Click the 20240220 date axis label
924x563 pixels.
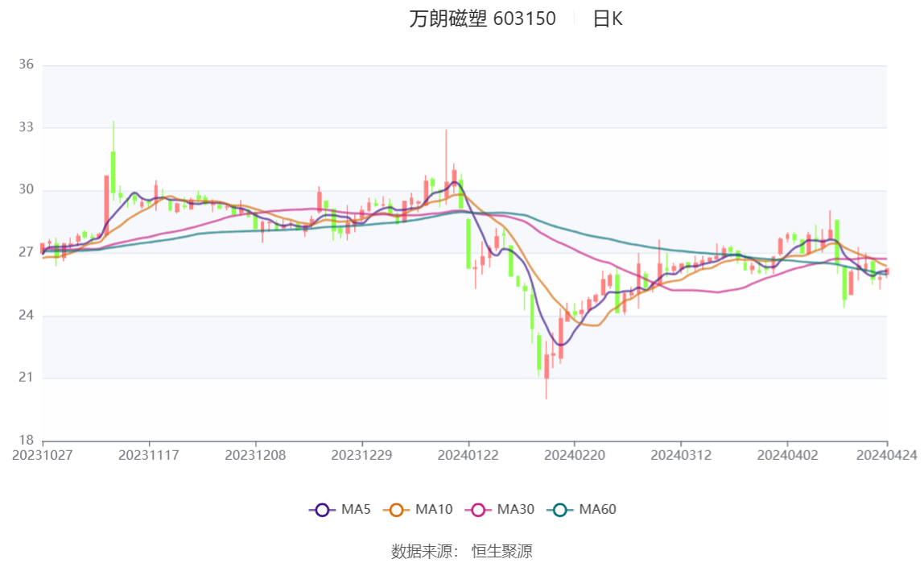[575, 455]
